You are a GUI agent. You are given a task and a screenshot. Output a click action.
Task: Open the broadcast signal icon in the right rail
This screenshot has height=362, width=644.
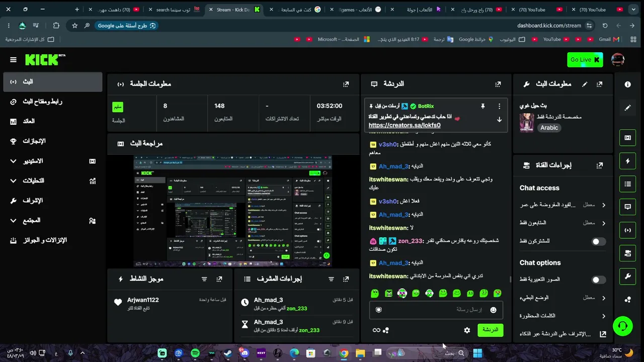pos(627,230)
